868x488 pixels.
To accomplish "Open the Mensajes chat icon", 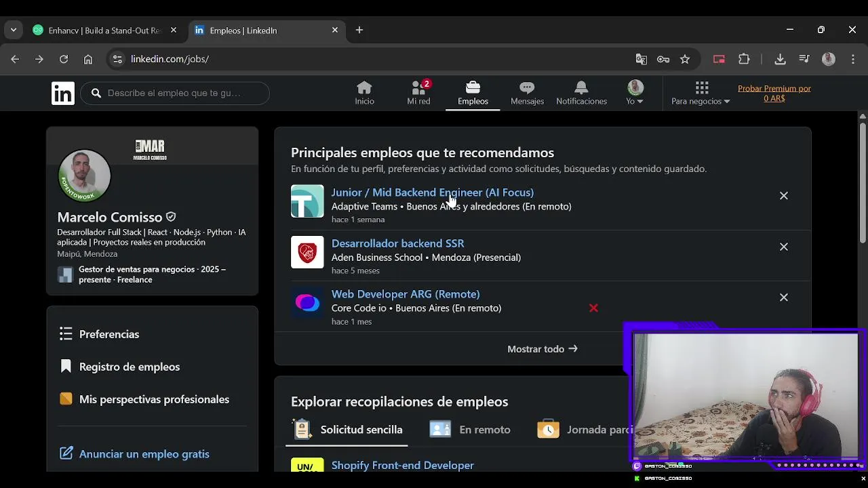I will point(527,93).
